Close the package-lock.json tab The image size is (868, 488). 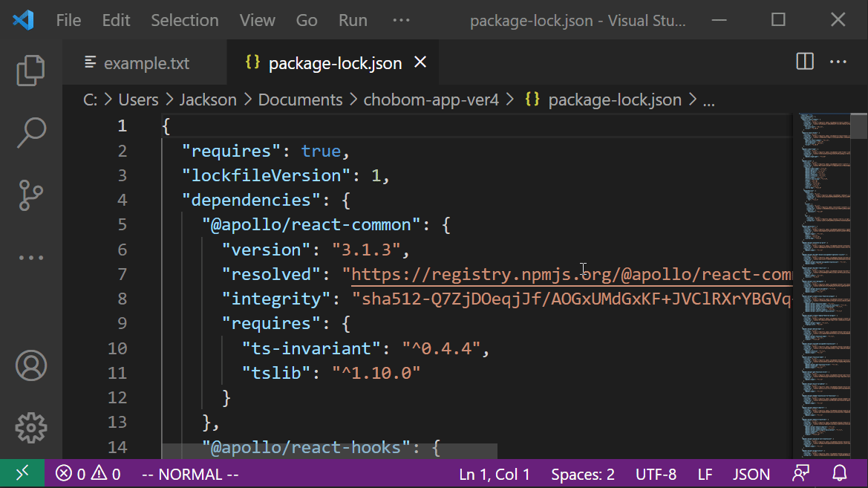(421, 62)
